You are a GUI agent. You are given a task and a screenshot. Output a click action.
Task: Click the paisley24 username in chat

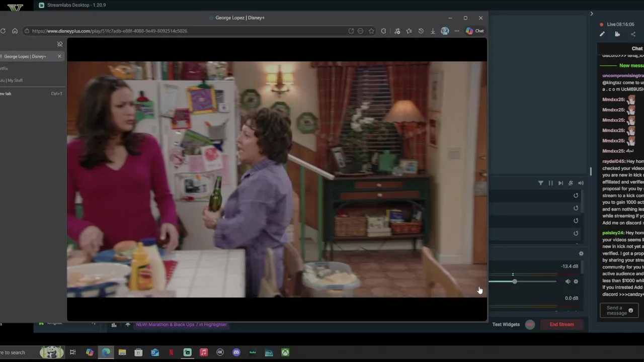point(613,233)
